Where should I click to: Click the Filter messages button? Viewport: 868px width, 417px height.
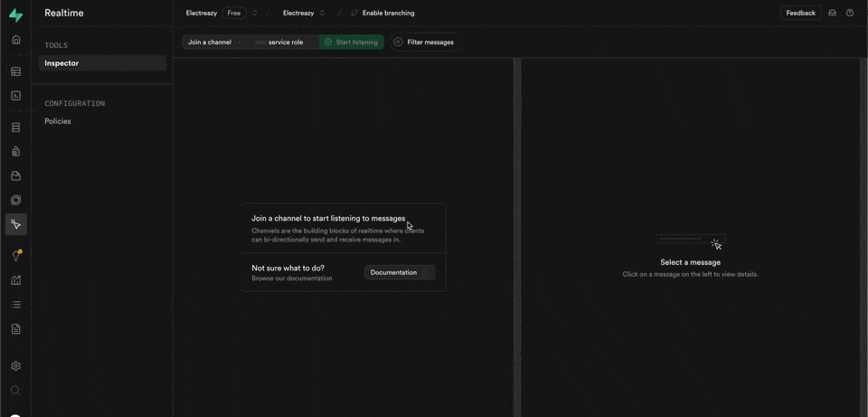point(425,43)
